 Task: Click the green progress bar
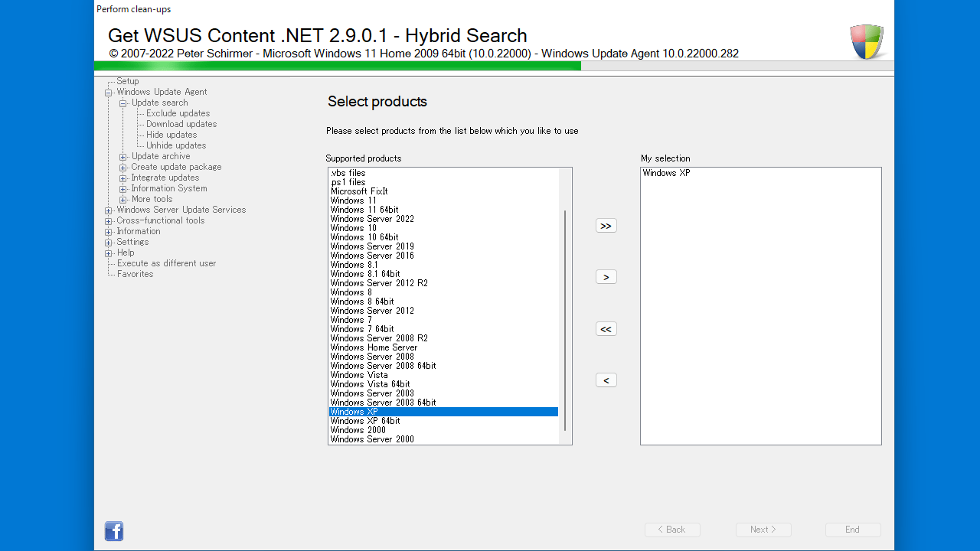pos(338,66)
